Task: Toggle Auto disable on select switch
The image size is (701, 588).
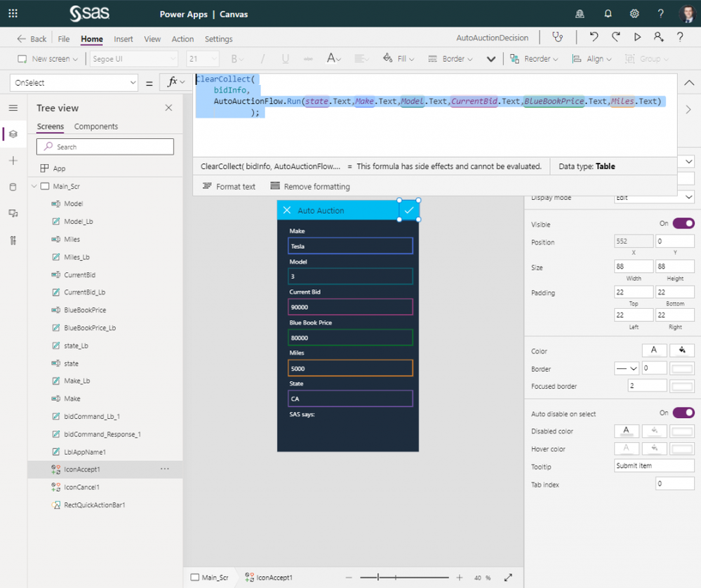Action: click(683, 413)
